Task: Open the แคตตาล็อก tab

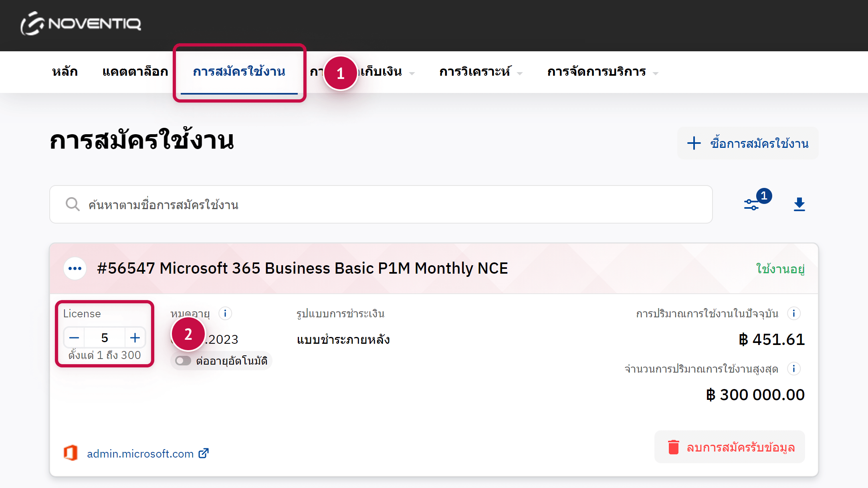Action: [x=135, y=72]
